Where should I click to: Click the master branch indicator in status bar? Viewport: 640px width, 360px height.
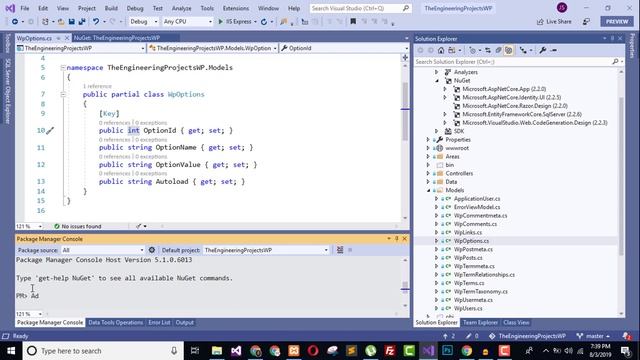pos(593,336)
